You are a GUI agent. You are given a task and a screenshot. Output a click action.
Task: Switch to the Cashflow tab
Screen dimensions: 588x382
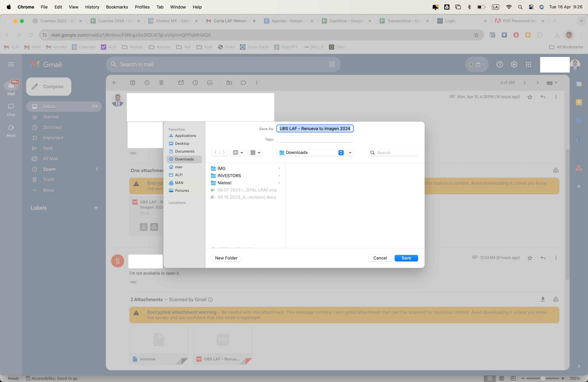[346, 21]
